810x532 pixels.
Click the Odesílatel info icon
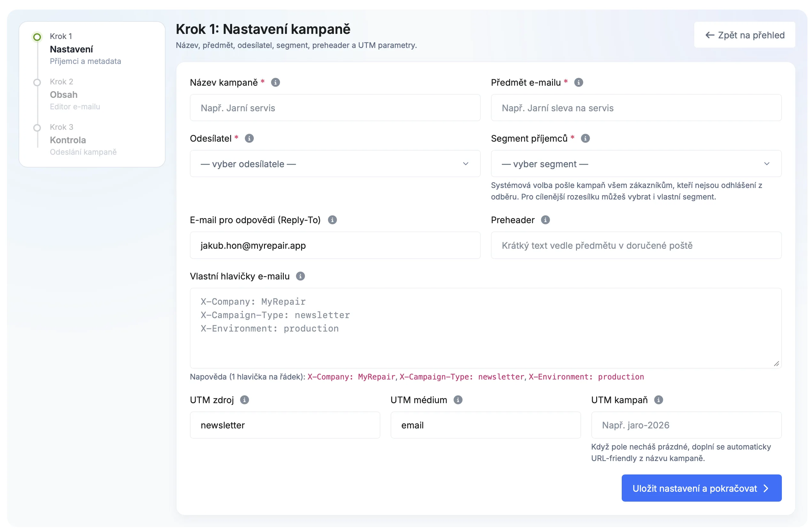pyautogui.click(x=249, y=138)
